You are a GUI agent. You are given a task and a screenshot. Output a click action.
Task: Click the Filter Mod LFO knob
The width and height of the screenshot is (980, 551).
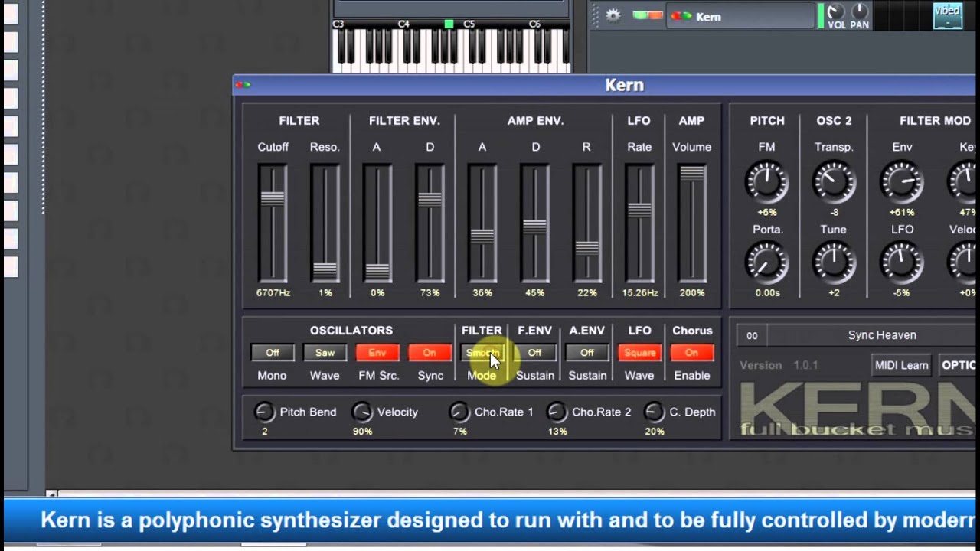tap(902, 262)
